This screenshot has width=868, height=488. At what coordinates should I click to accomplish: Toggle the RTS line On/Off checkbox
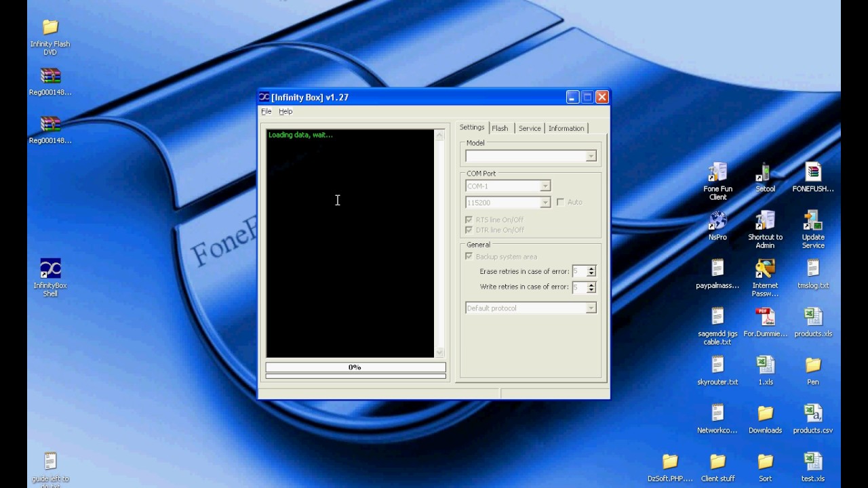click(x=469, y=220)
